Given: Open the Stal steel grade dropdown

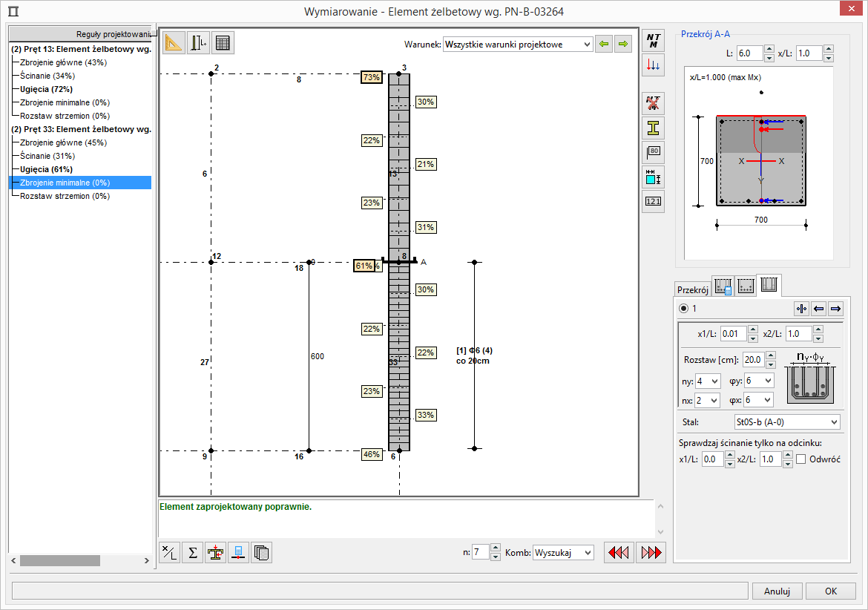Looking at the screenshot, I should coord(786,422).
